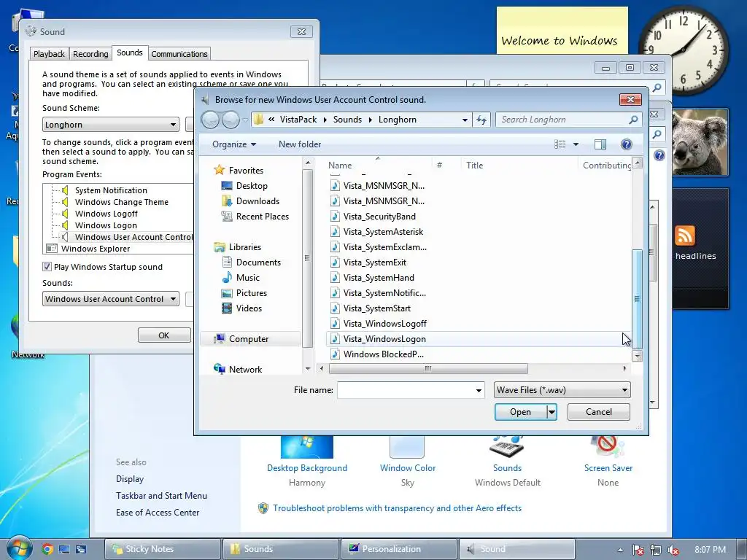Switch to the Communications tab
747x560 pixels.
pyautogui.click(x=179, y=54)
